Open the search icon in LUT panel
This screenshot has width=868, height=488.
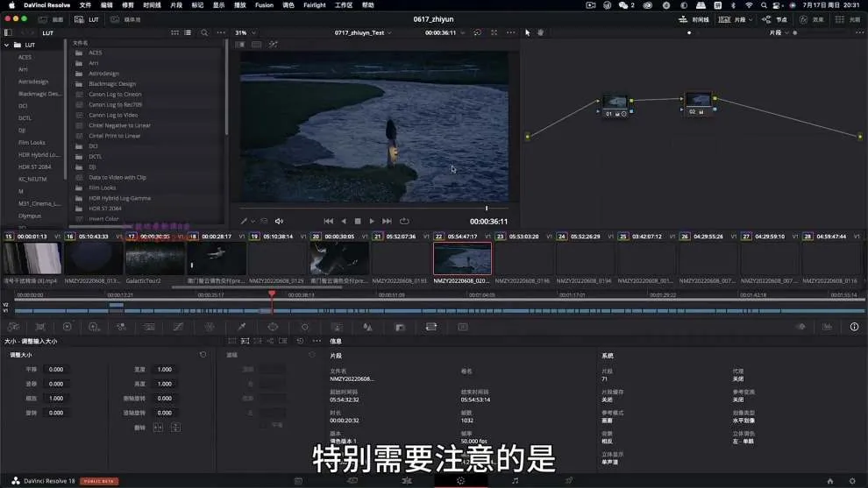coord(204,32)
